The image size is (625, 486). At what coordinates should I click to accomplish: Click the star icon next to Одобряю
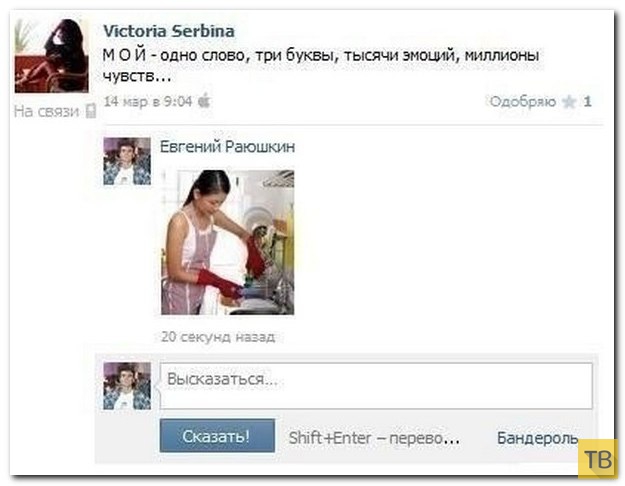569,102
